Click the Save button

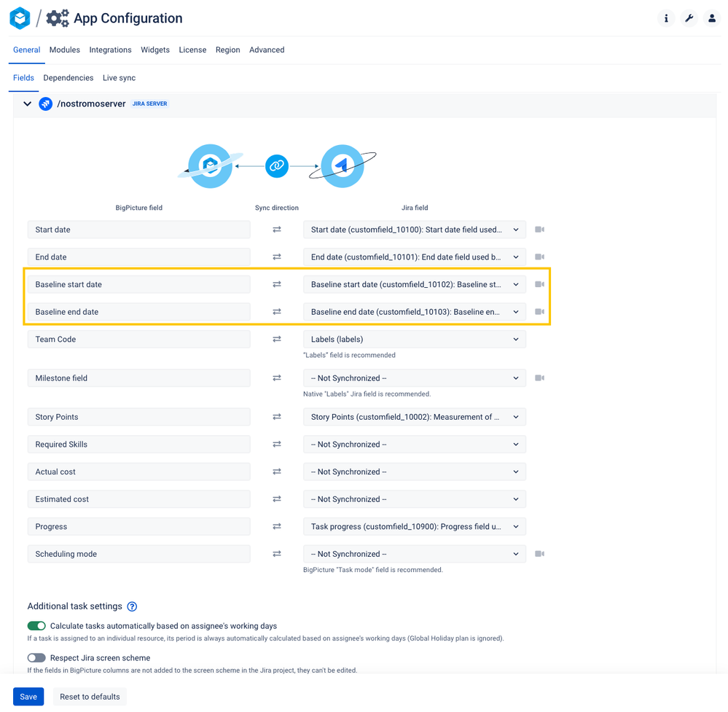coord(28,697)
